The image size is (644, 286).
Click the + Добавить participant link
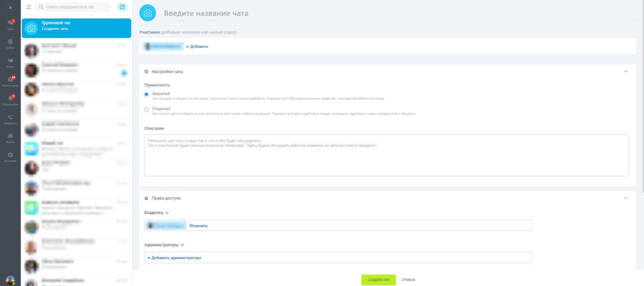click(x=197, y=47)
